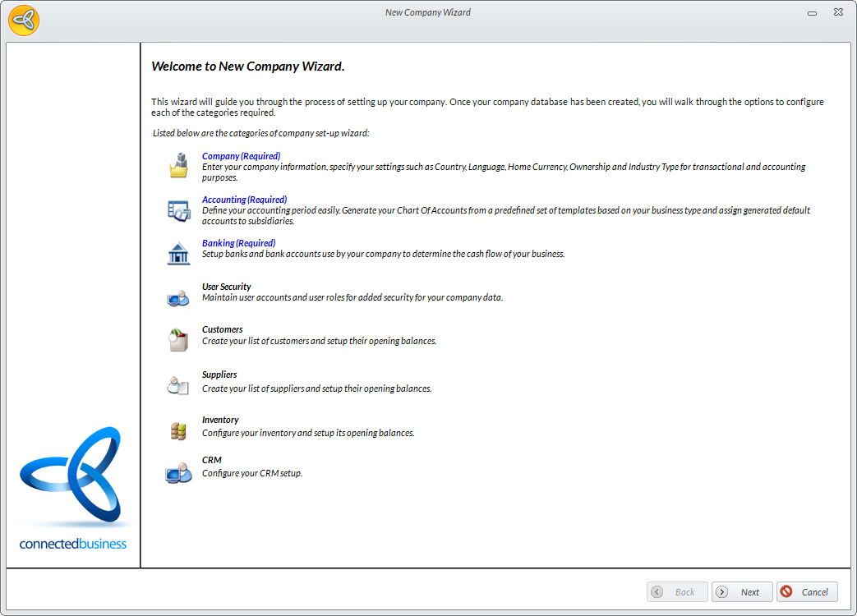Click the Customers shopping bag icon
Image resolution: width=857 pixels, height=616 pixels.
point(178,340)
